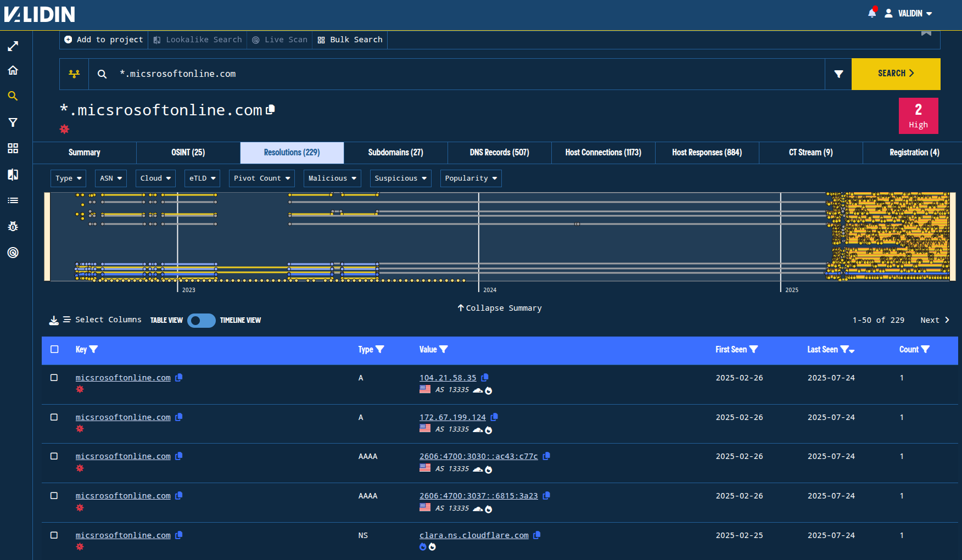Open the bug icon in sidebar
Image resolution: width=962 pixels, height=560 pixels.
coord(13,226)
